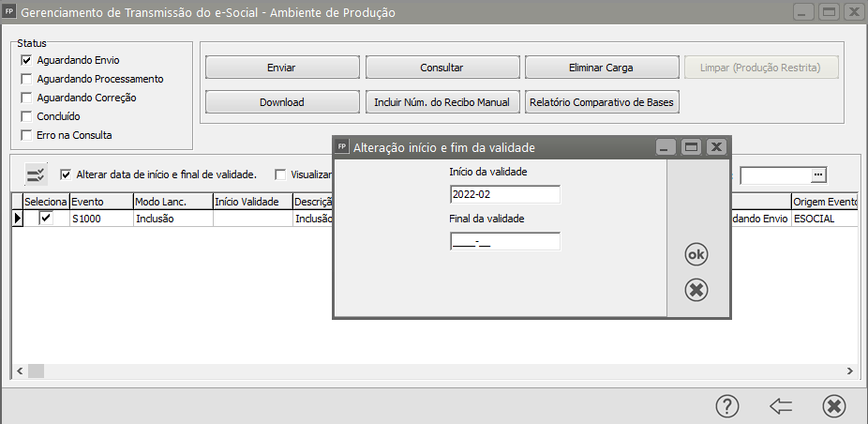Click the Evento column header
Screen dimensions: 868x424
point(98,202)
